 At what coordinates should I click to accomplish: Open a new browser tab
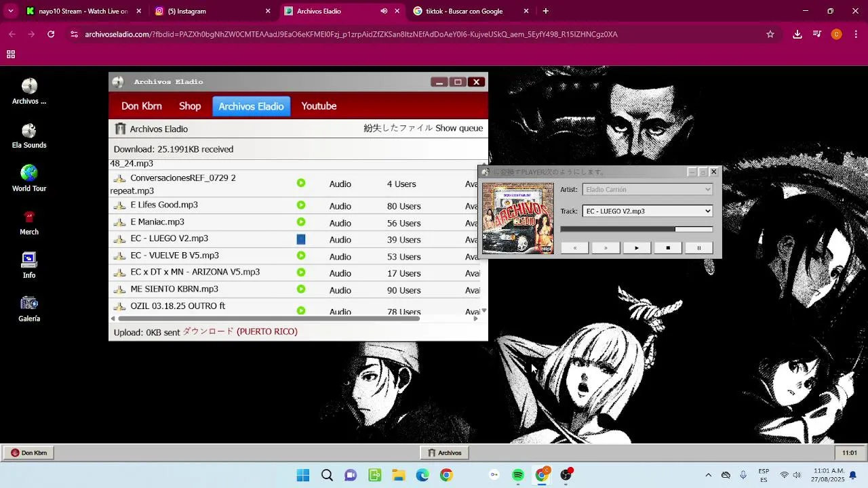click(x=545, y=11)
